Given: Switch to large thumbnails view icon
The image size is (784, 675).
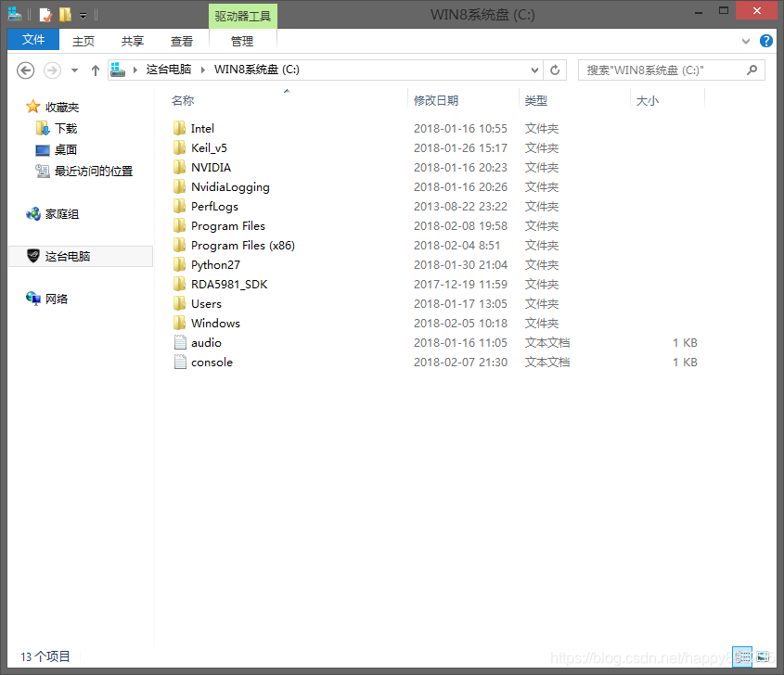Looking at the screenshot, I should (x=763, y=656).
